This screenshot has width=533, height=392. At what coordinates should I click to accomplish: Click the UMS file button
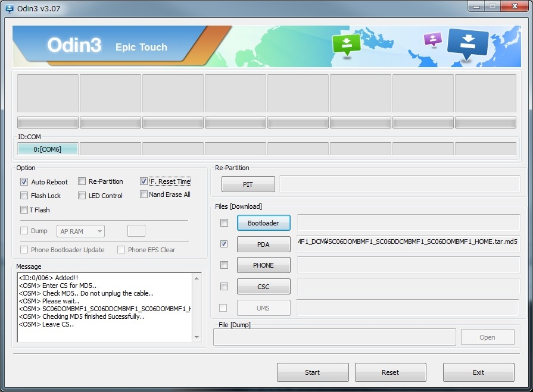pyautogui.click(x=263, y=308)
